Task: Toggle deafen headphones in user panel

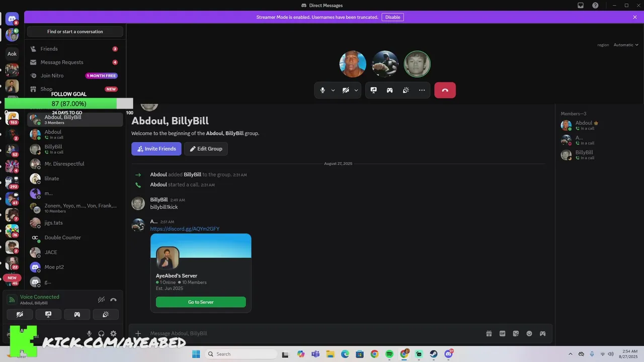Action: pos(101,333)
